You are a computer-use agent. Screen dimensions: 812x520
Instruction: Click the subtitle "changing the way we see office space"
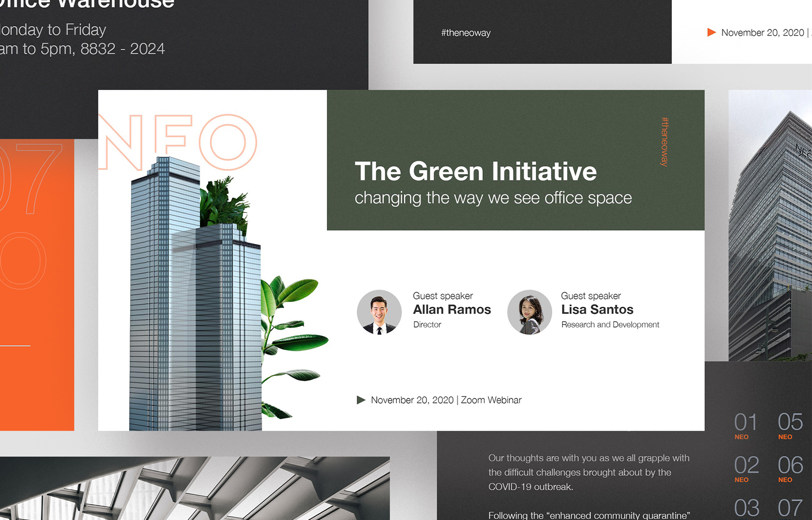493,198
